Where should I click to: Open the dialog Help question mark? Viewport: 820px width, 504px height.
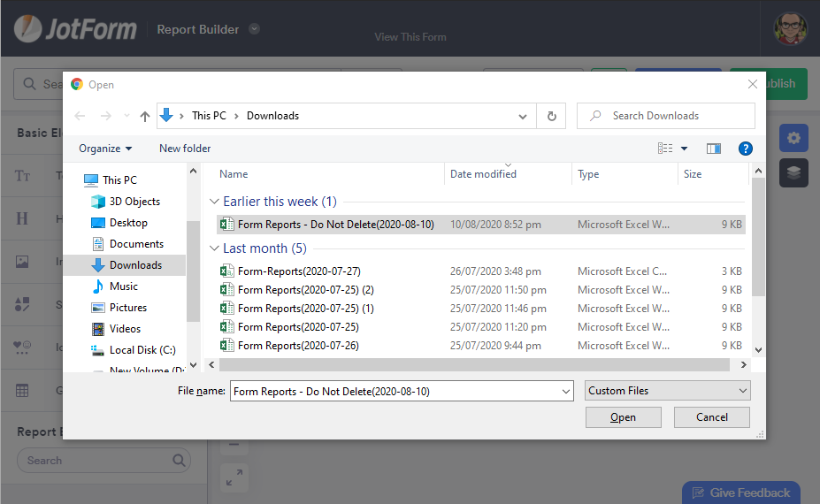coord(746,149)
